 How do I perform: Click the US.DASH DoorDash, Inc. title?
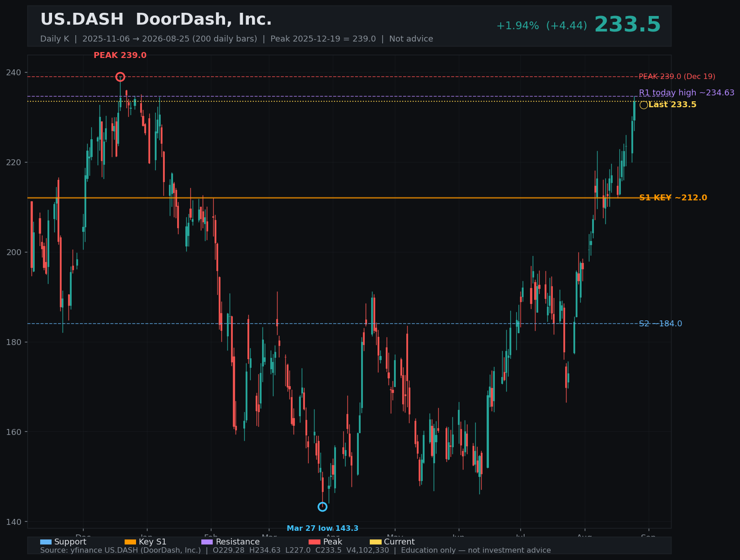click(156, 20)
